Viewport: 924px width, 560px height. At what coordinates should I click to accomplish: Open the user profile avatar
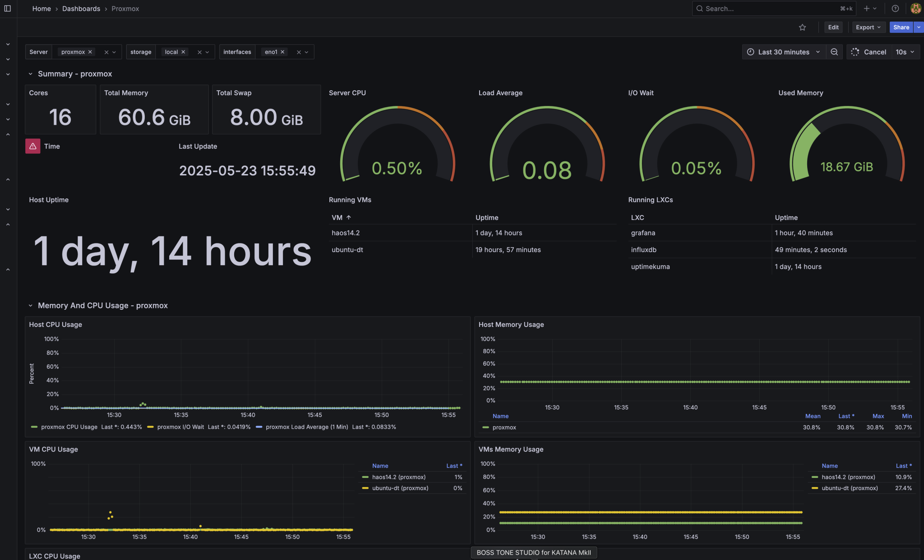click(915, 8)
